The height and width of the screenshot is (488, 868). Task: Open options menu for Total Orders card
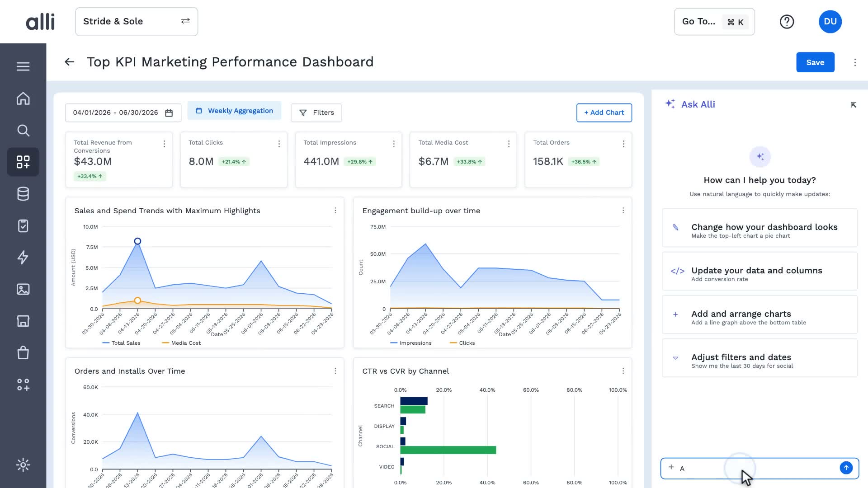coord(623,144)
